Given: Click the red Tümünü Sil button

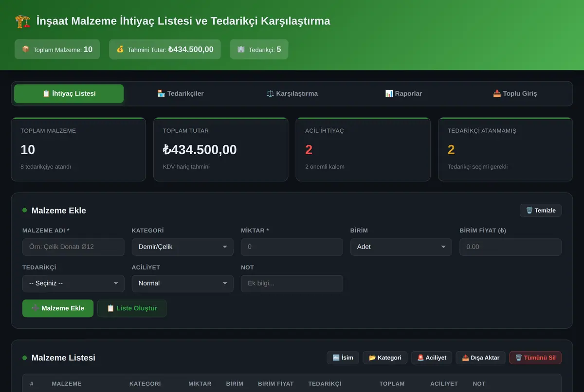Looking at the screenshot, I should tap(535, 357).
